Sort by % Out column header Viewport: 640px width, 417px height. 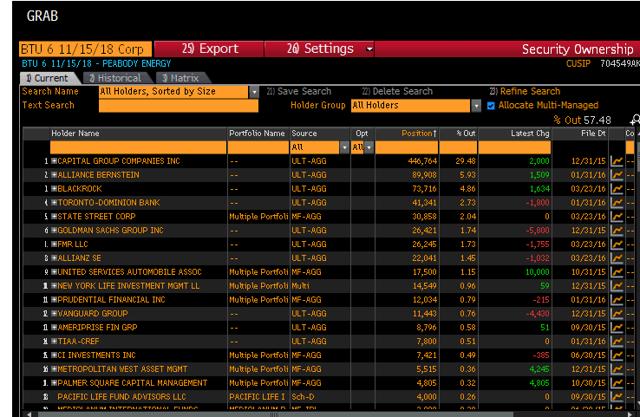click(466, 133)
